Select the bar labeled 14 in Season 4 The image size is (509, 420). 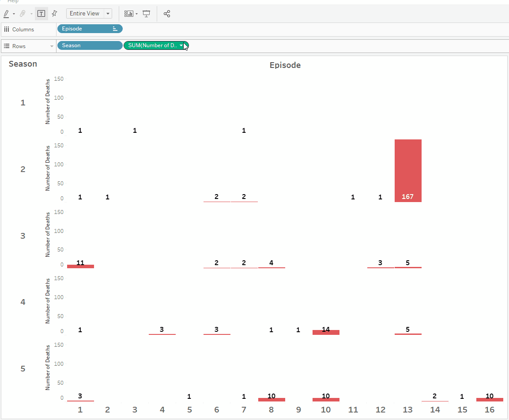[x=326, y=332]
